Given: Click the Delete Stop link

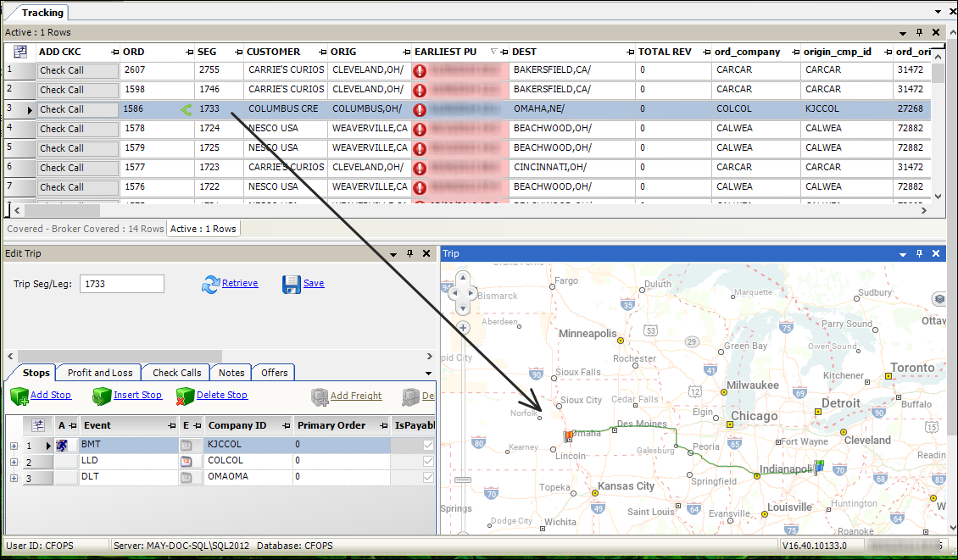Looking at the screenshot, I should (x=222, y=395).
